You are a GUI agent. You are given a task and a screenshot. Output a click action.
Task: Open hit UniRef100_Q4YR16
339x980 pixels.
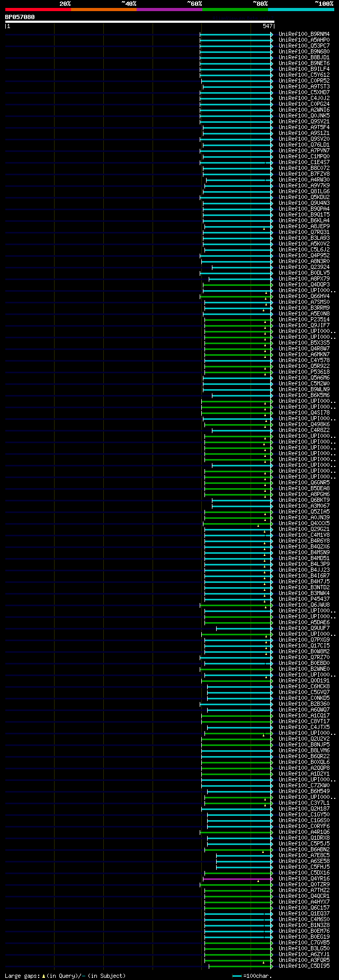click(304, 878)
